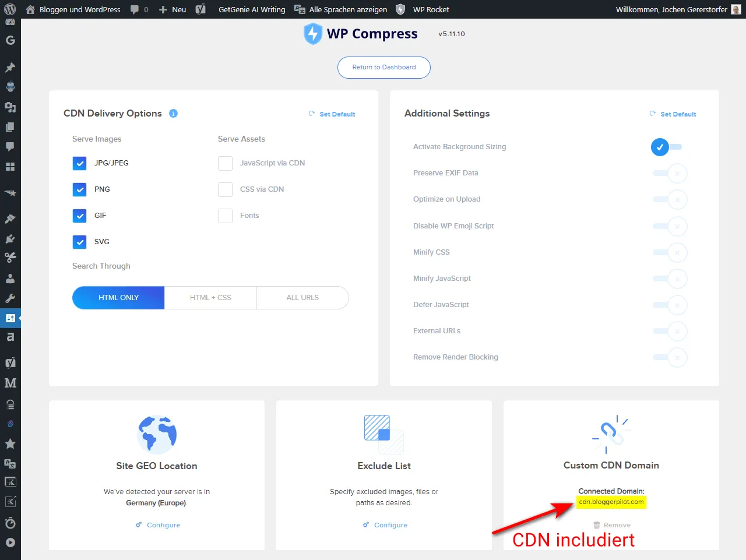
Task: Enable the External URLs toggle
Action: pyautogui.click(x=670, y=331)
